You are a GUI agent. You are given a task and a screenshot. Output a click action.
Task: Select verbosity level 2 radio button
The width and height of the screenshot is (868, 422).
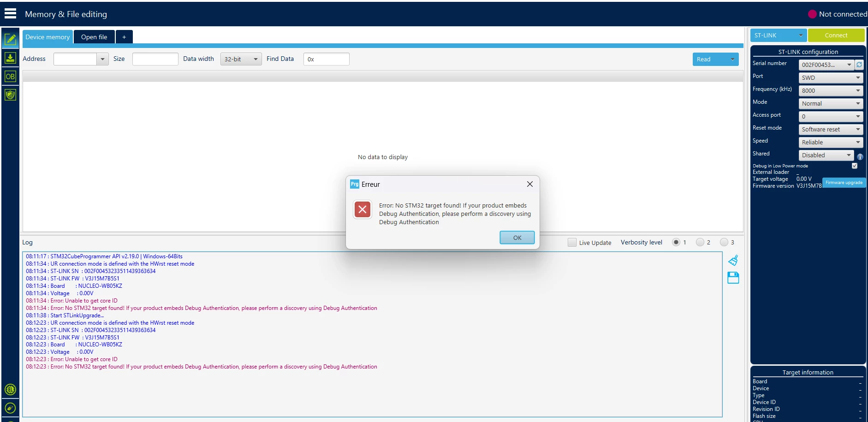click(x=700, y=242)
